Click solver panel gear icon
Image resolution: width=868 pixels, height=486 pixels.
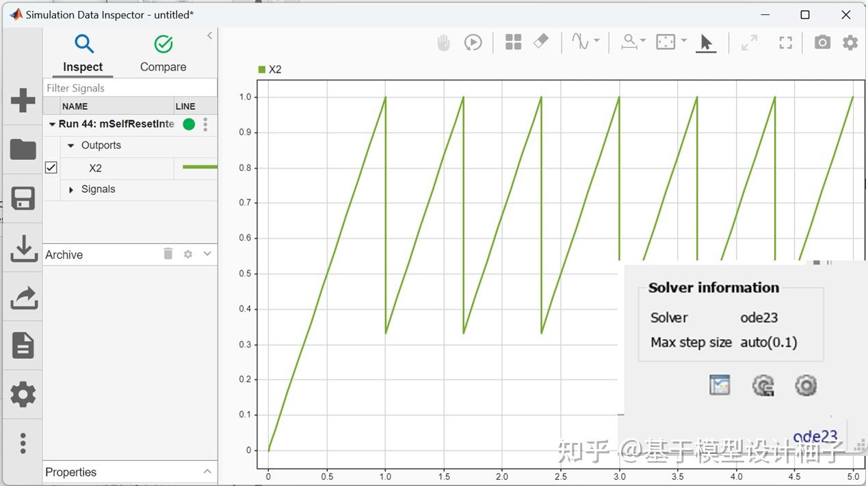tap(806, 386)
